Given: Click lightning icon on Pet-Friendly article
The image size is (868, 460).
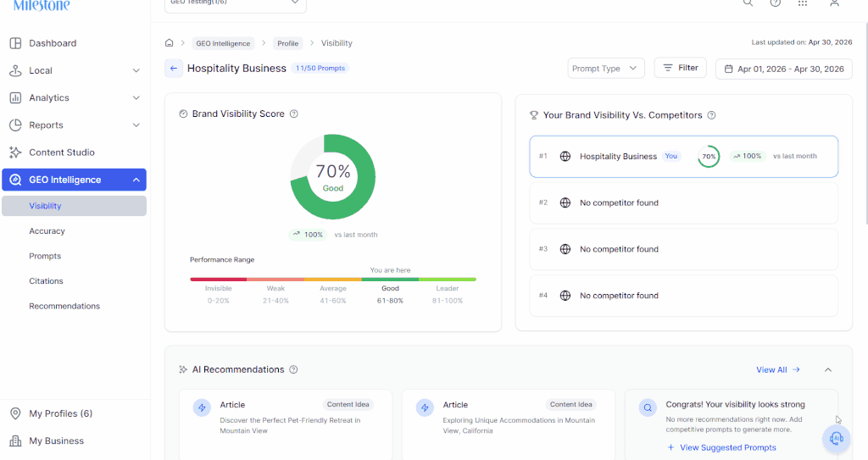Looking at the screenshot, I should pos(202,408).
